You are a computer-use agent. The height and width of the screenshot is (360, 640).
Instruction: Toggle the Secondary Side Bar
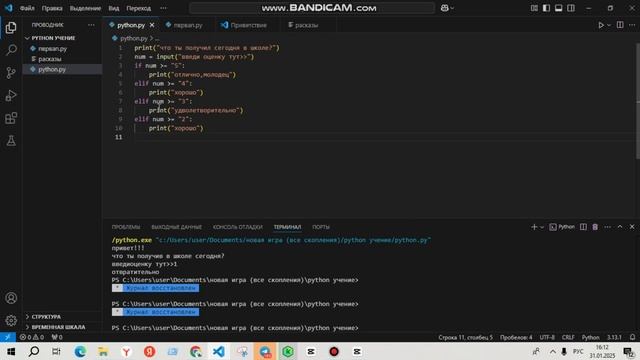tap(571, 8)
